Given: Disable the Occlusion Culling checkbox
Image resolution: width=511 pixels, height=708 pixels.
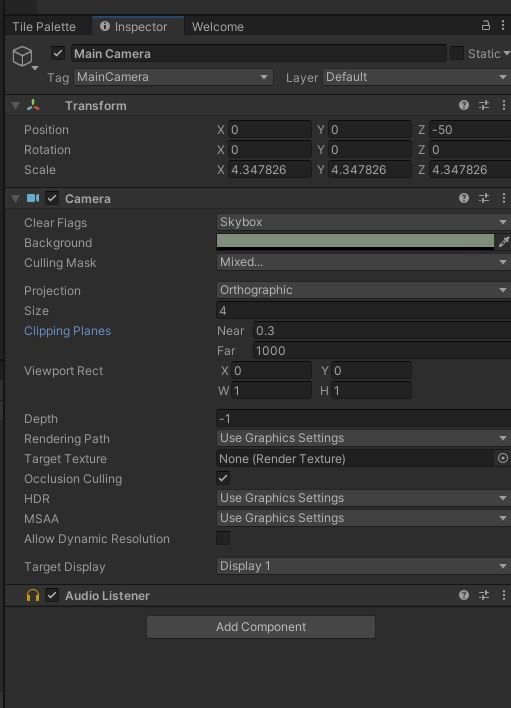Looking at the screenshot, I should [x=223, y=478].
